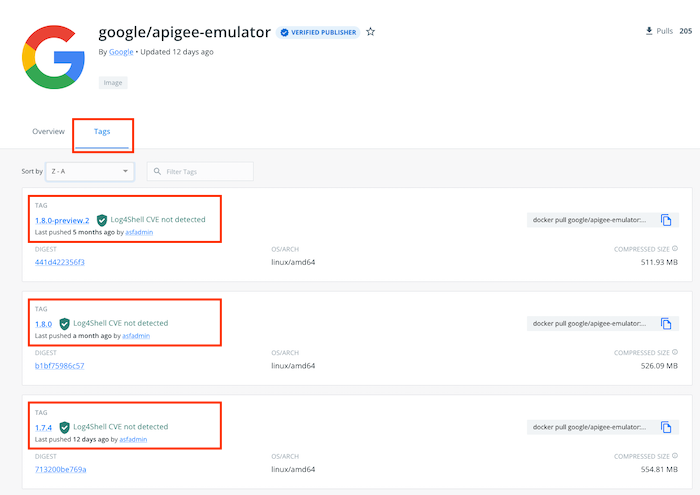Open digest link 441d422356f3

click(x=60, y=262)
